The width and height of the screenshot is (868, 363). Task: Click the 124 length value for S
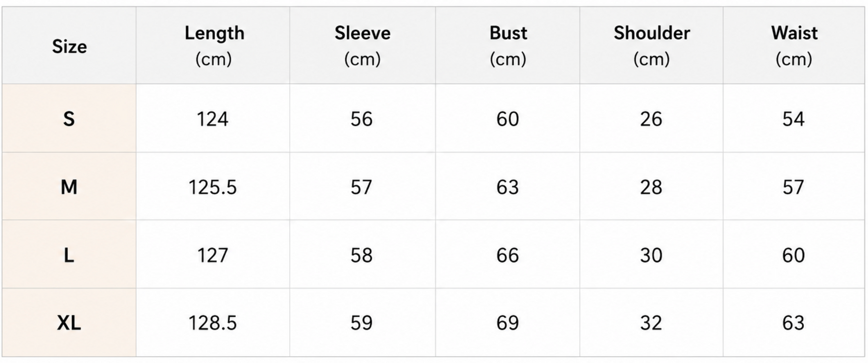[213, 119]
